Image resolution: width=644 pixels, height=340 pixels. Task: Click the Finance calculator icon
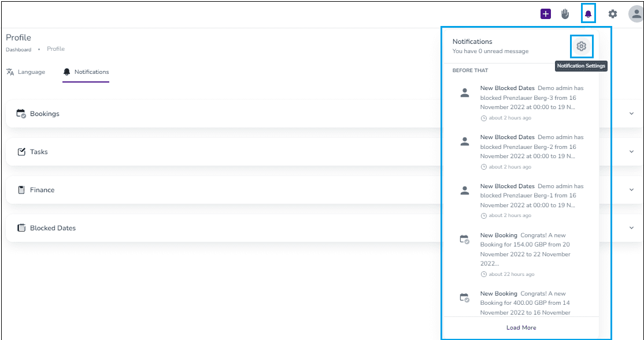coord(21,190)
